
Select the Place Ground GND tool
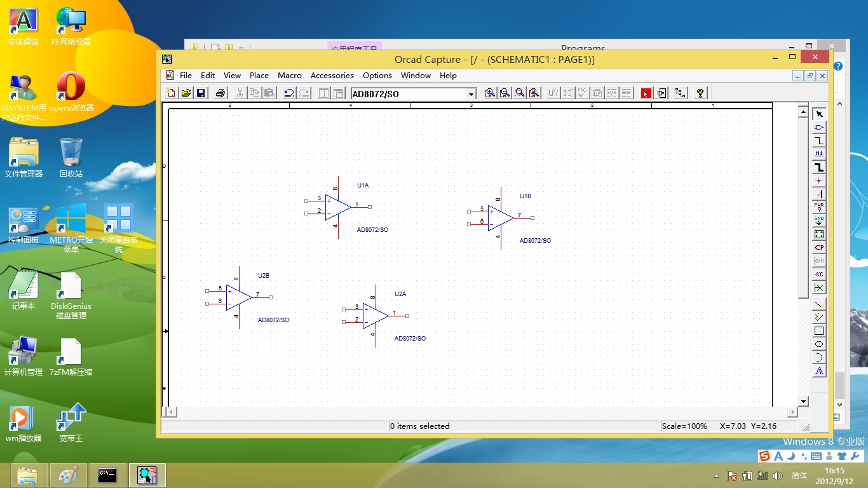click(819, 220)
